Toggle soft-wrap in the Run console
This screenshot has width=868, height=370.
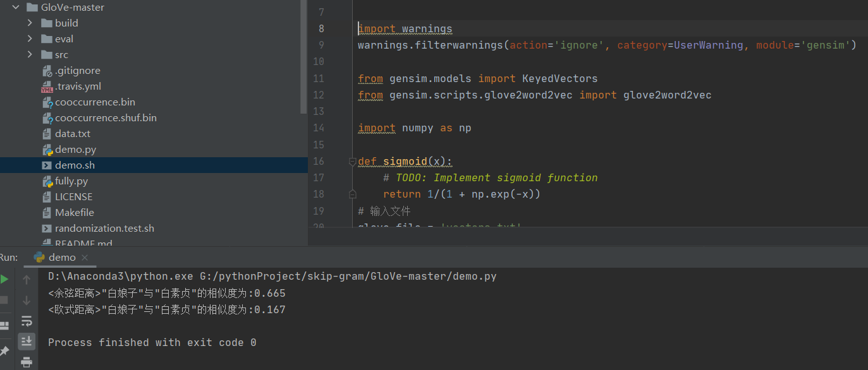tap(27, 321)
